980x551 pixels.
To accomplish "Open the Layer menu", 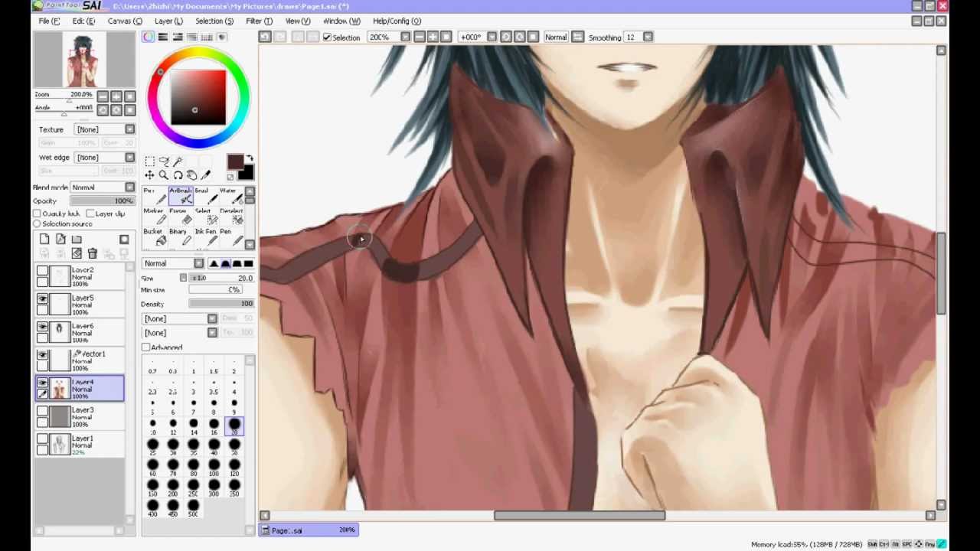I will click(x=168, y=21).
